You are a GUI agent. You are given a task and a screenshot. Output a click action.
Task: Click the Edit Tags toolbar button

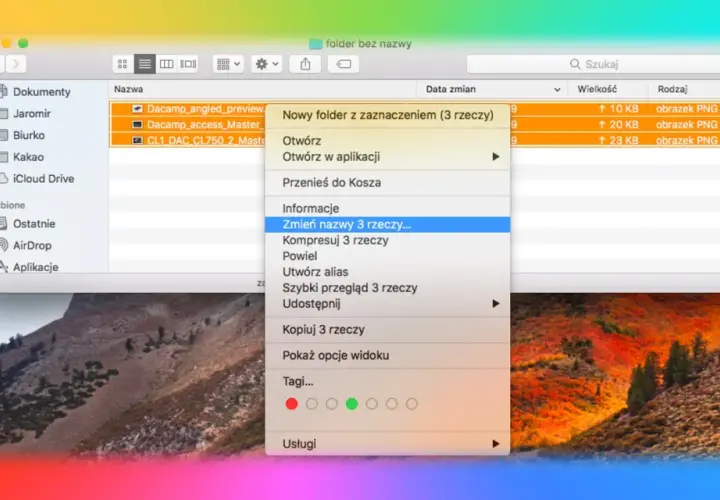(x=343, y=64)
